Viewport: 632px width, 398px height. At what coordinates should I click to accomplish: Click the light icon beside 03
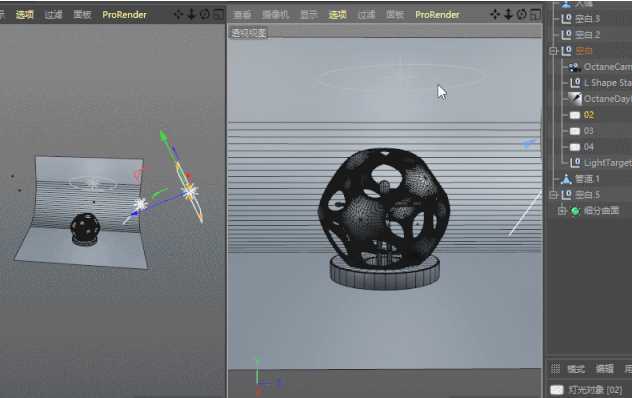pyautogui.click(x=575, y=131)
